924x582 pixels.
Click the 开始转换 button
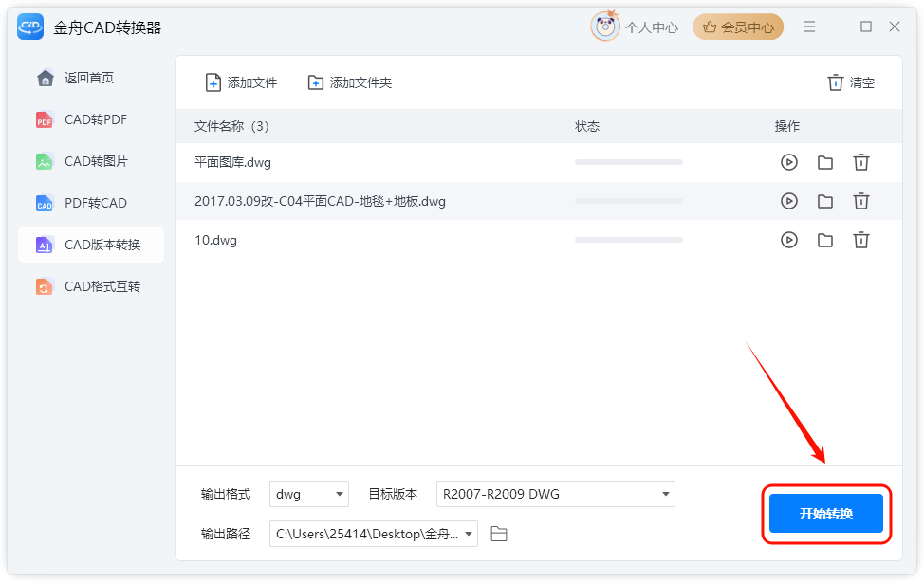click(826, 514)
